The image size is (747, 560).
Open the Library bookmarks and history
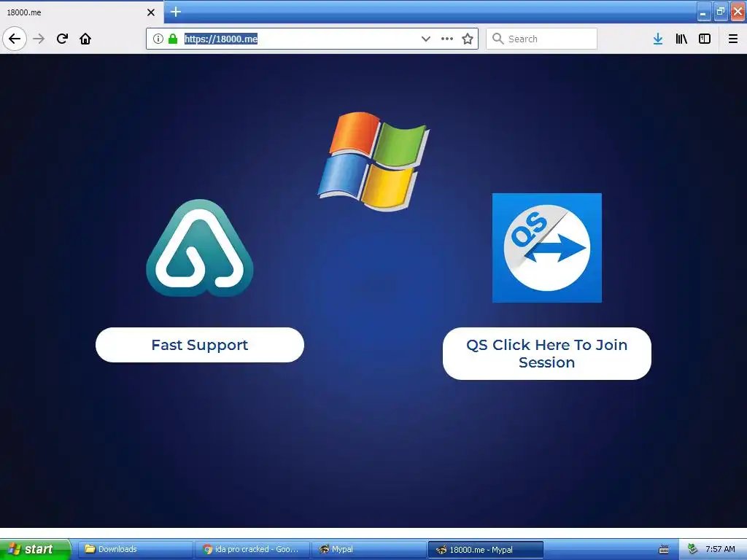[681, 39]
